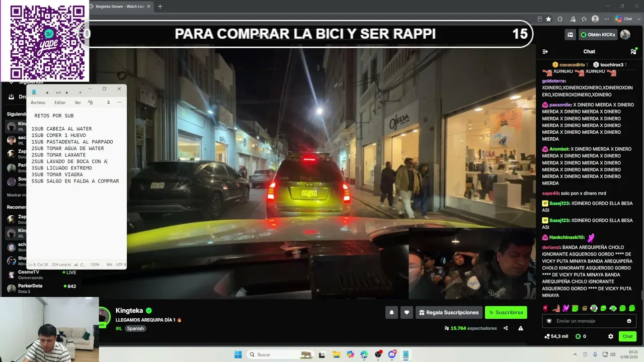Click the Spanish language tag
This screenshot has height=362, width=644.
tap(135, 328)
